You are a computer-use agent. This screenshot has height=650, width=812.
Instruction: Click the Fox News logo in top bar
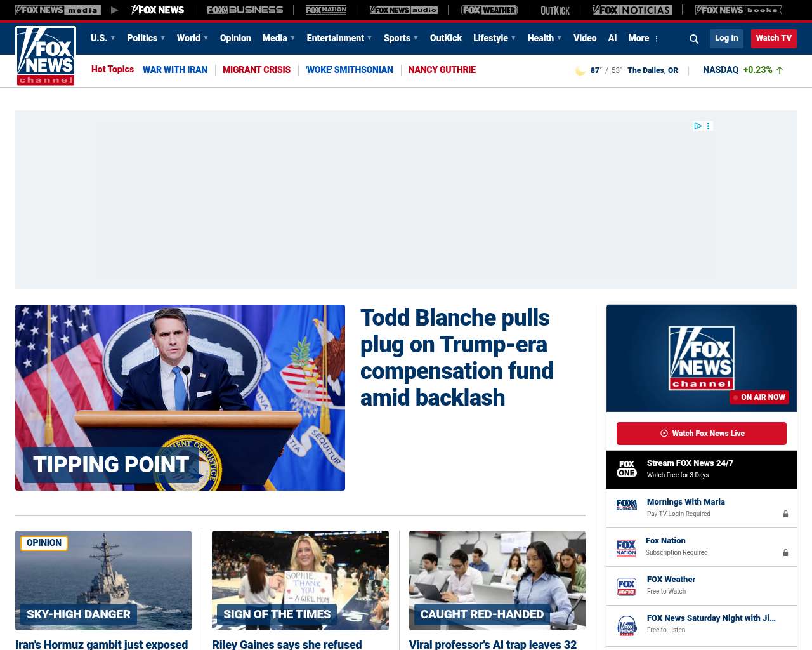[157, 10]
